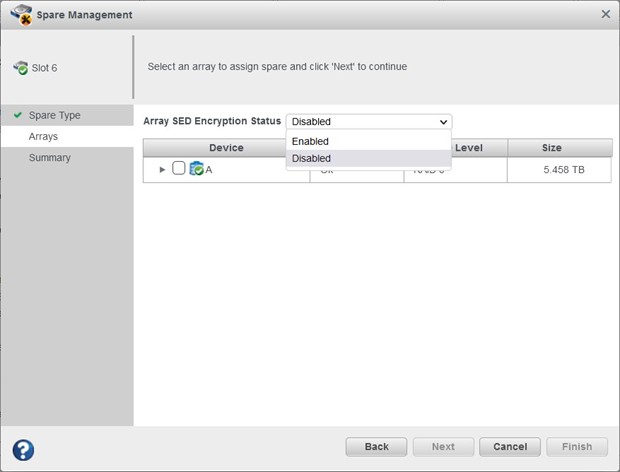The height and width of the screenshot is (472, 620).
Task: Open the Array SED Encryption Status dropdown
Action: point(369,122)
